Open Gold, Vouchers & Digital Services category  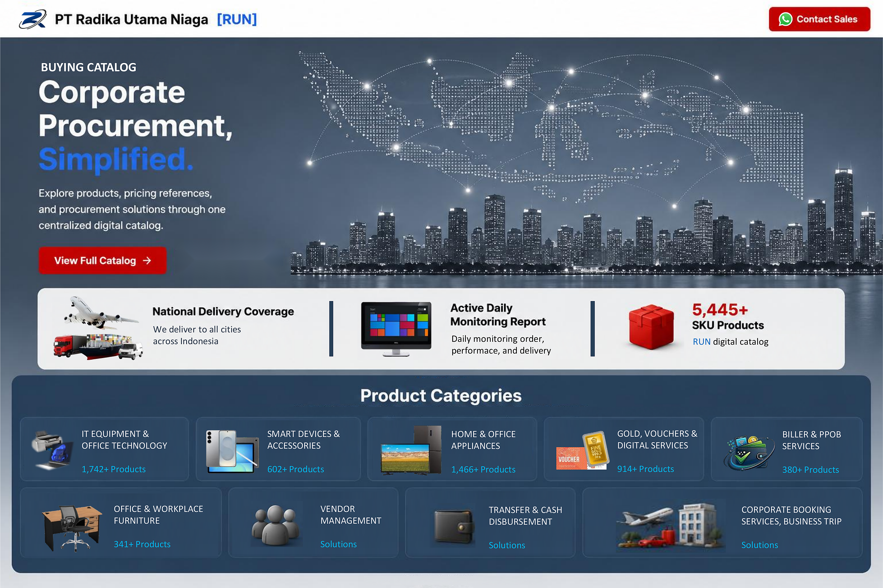(624, 449)
